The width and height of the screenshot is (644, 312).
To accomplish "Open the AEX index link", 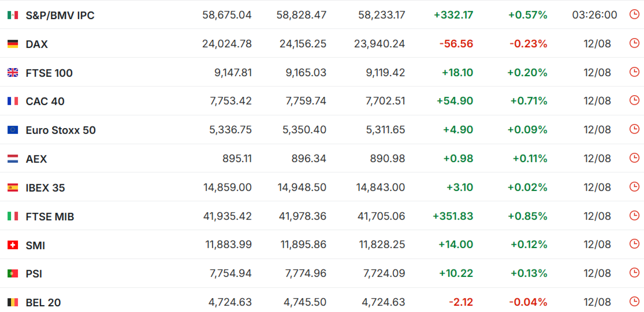I will coord(36,159).
